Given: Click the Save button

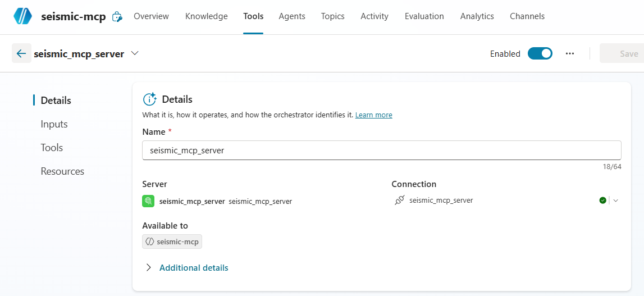Looking at the screenshot, I should coord(622,53).
